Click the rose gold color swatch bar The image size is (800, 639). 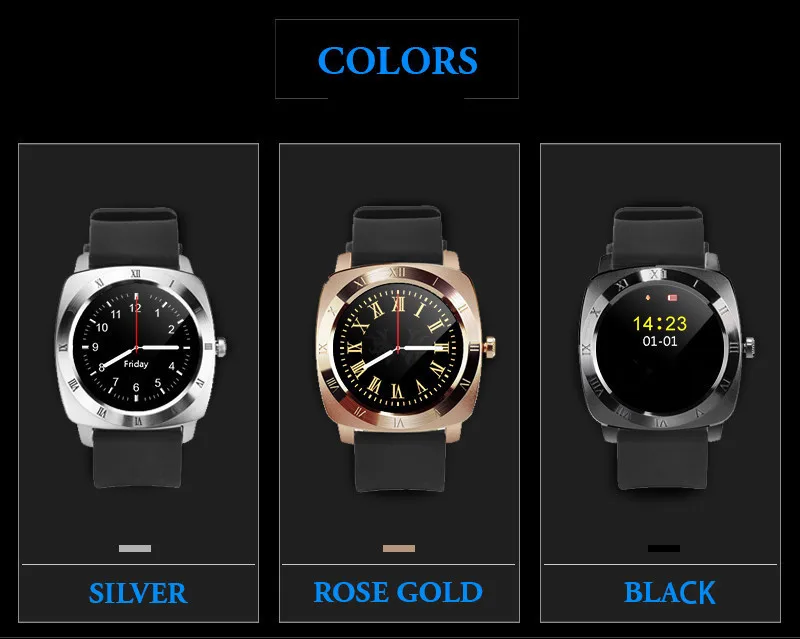point(399,549)
